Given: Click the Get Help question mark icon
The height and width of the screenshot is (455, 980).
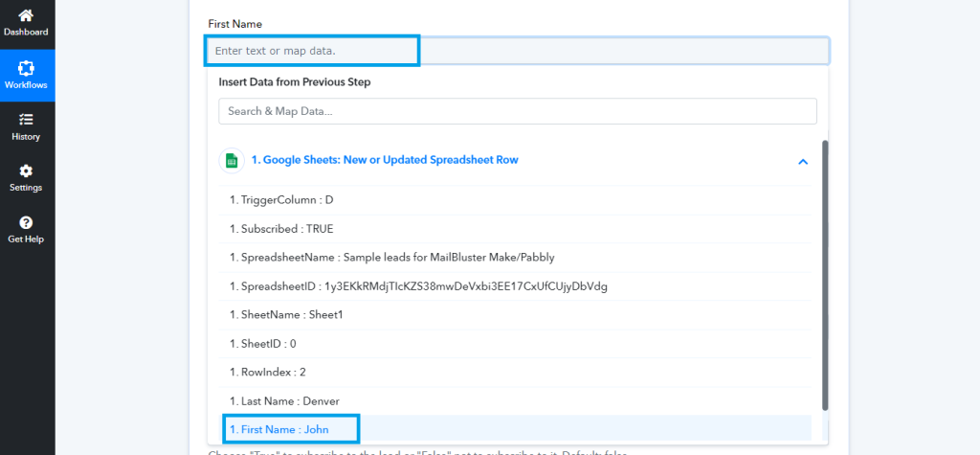Looking at the screenshot, I should [26, 222].
